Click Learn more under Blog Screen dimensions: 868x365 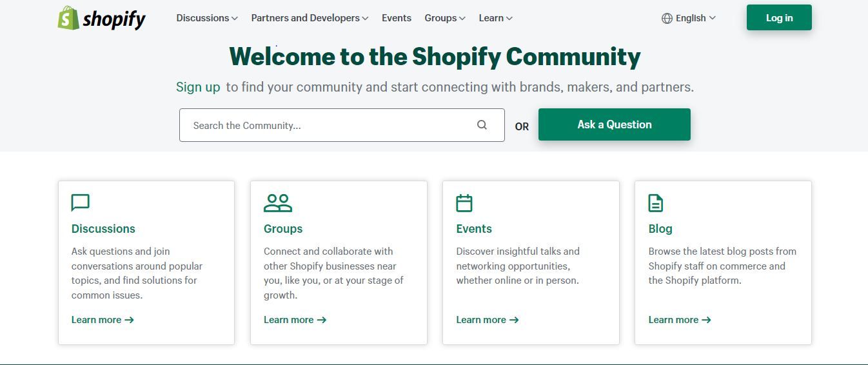[680, 320]
